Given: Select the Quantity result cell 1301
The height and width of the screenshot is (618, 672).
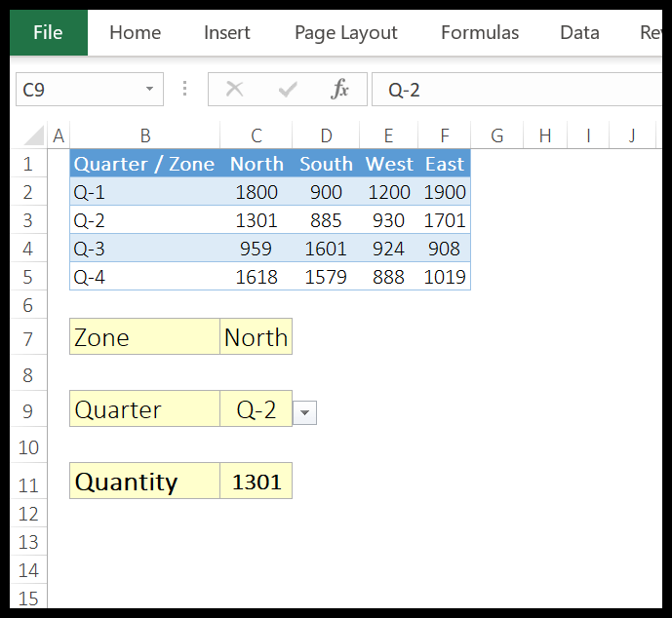Looking at the screenshot, I should pos(257,481).
